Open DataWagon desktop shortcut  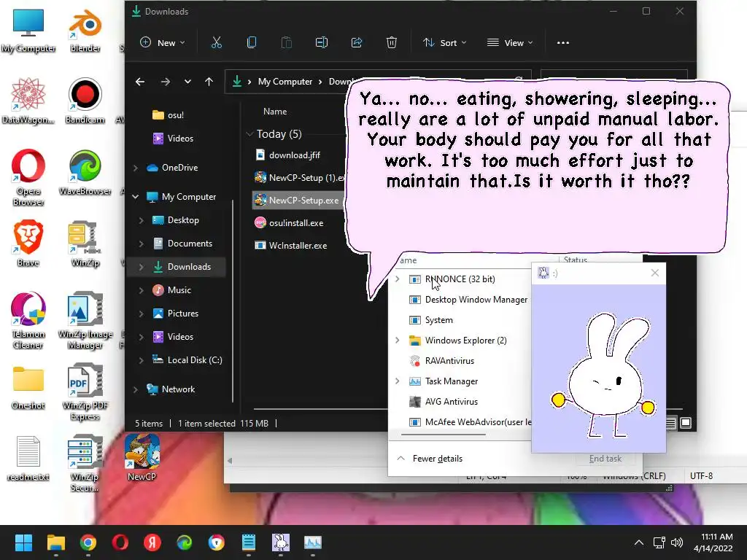coord(28,101)
